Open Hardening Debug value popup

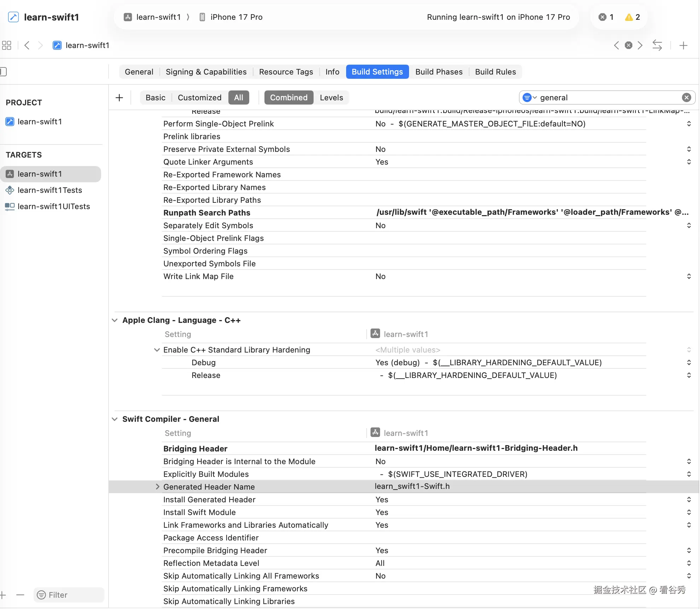click(x=689, y=362)
